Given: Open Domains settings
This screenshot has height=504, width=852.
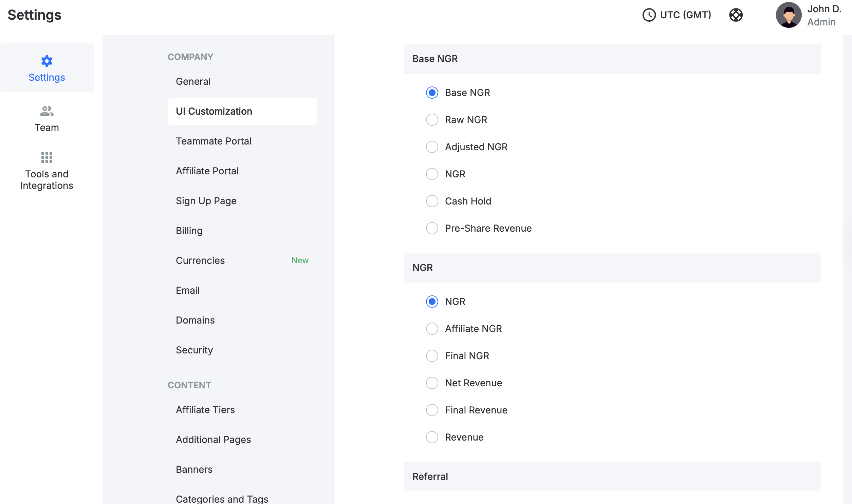Looking at the screenshot, I should [242, 320].
